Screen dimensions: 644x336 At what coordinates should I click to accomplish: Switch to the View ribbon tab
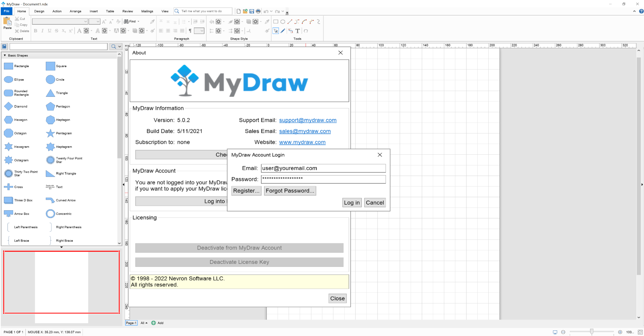pos(165,11)
